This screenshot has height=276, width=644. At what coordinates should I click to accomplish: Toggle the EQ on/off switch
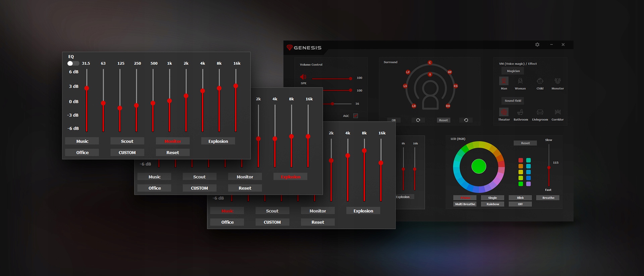tap(73, 63)
